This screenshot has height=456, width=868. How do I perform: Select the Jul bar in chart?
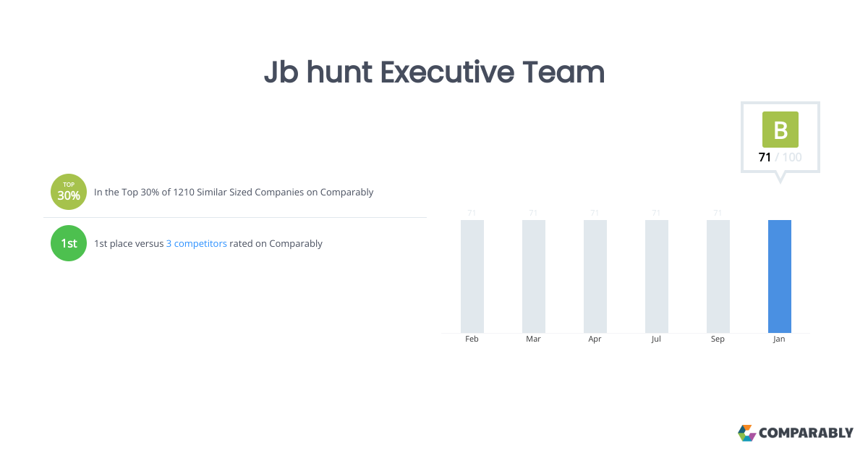pos(656,276)
